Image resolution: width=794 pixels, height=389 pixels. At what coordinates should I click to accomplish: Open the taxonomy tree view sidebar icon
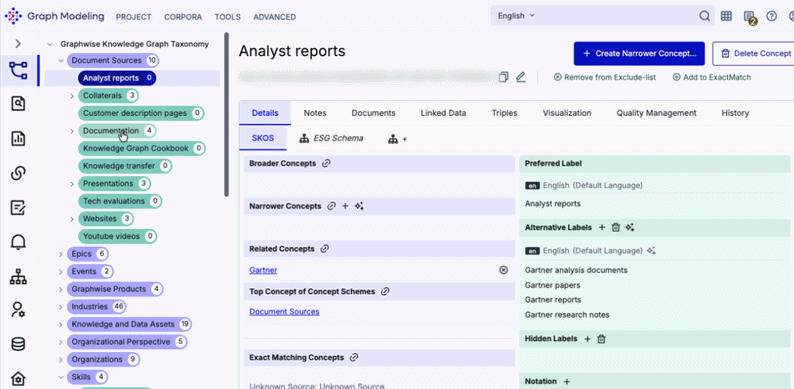(x=18, y=70)
